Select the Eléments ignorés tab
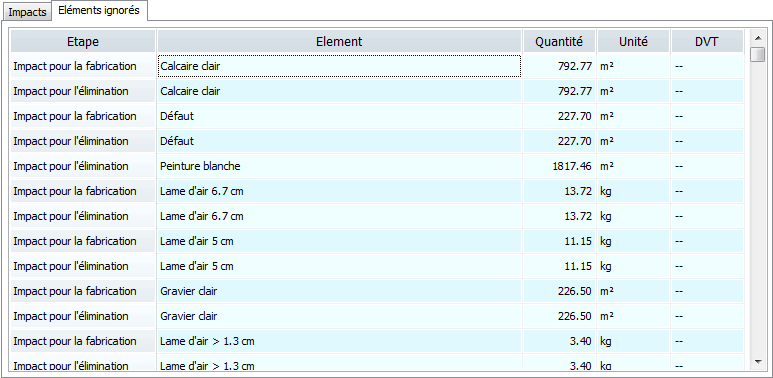 [x=99, y=10]
